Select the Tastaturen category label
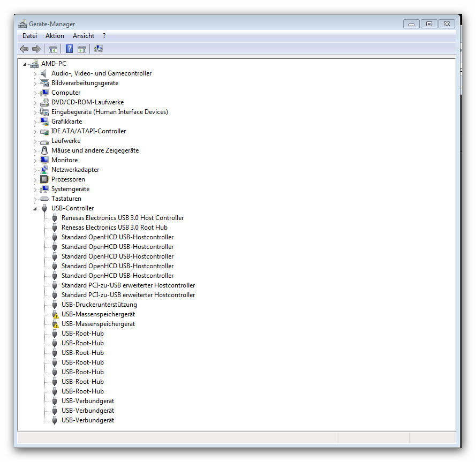The width and height of the screenshot is (476, 462). (x=66, y=199)
